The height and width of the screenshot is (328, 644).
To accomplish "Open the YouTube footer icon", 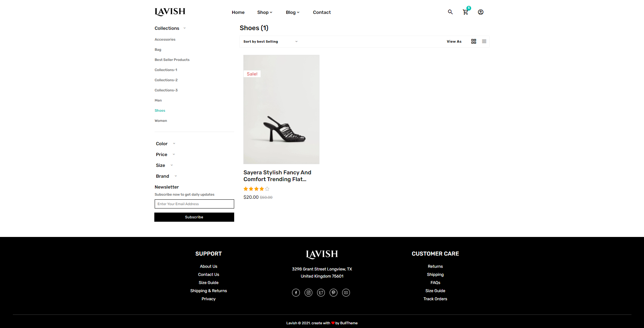I will coord(346,292).
